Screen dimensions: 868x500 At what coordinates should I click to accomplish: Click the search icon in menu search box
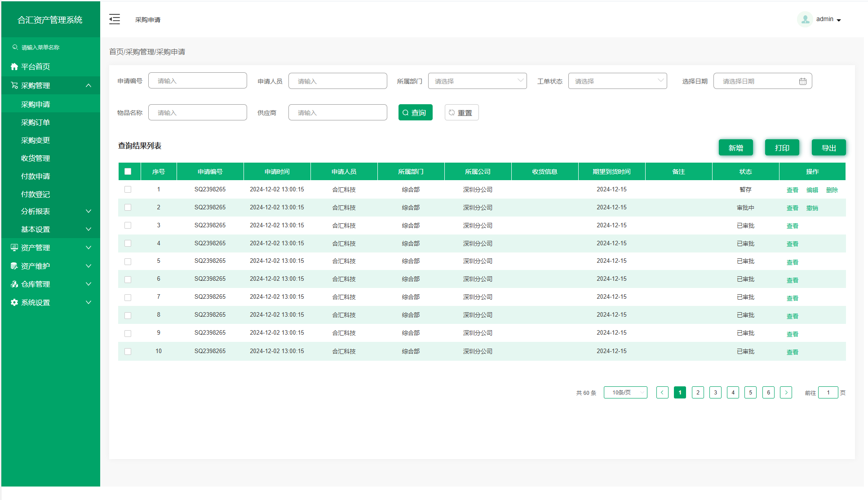pyautogui.click(x=15, y=47)
